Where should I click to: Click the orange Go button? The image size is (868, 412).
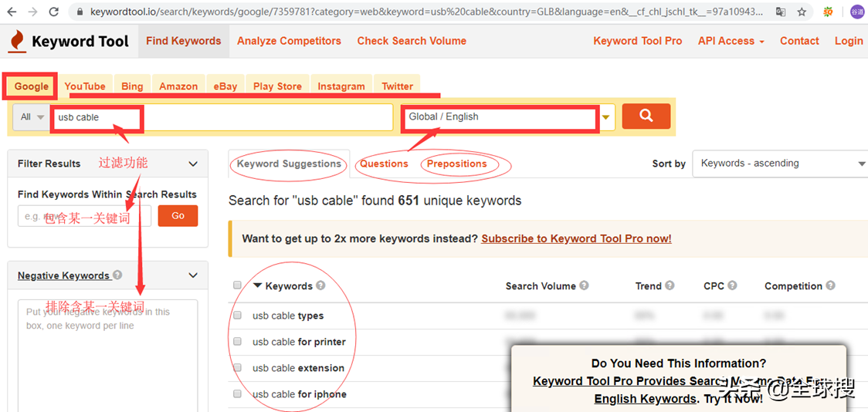pyautogui.click(x=178, y=216)
